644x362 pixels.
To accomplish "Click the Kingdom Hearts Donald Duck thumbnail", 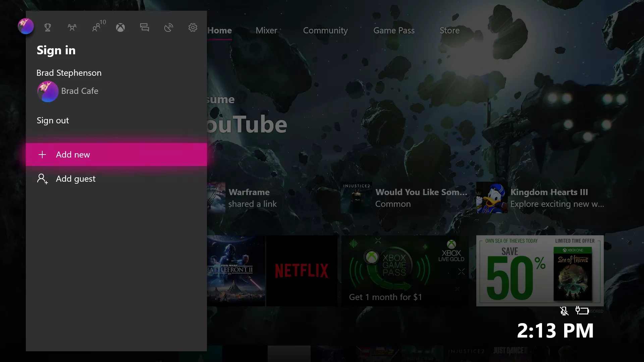I will pyautogui.click(x=492, y=198).
